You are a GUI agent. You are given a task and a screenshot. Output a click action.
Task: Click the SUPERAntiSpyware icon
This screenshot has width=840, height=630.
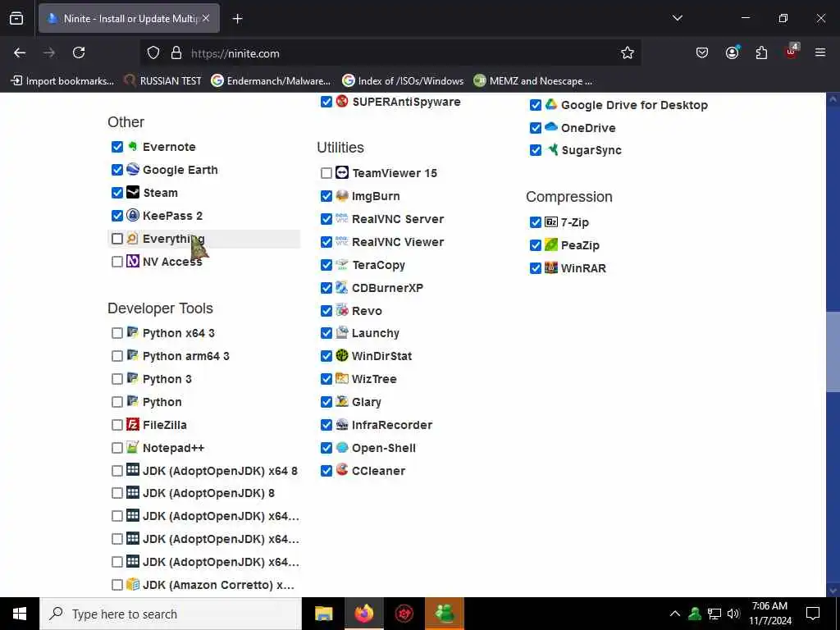[342, 101]
